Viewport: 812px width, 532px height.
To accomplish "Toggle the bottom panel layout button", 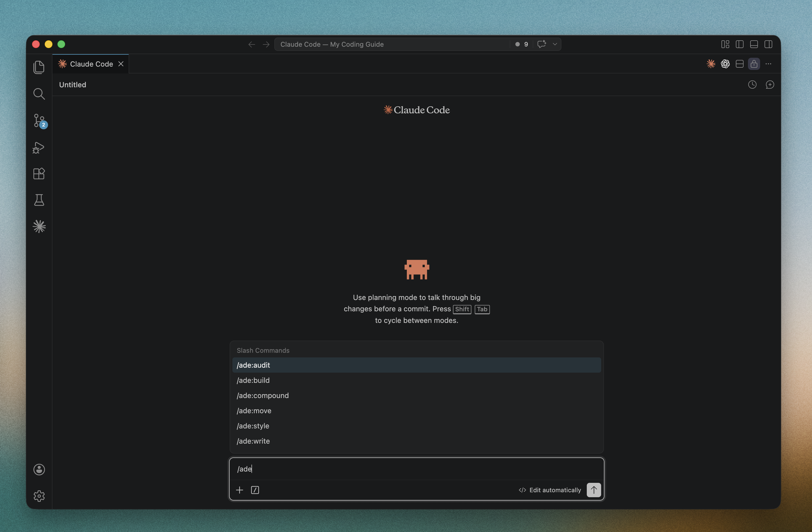I will 754,44.
